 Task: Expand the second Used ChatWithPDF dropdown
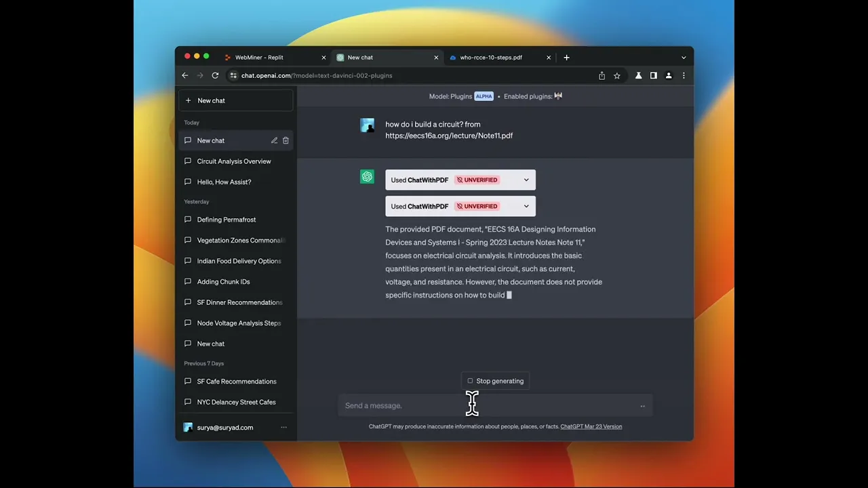click(526, 206)
